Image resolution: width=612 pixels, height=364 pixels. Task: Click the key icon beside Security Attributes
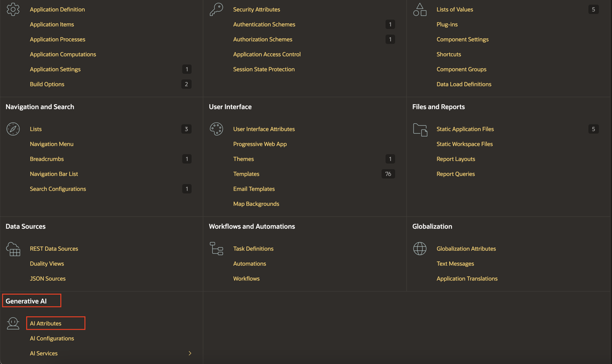pyautogui.click(x=216, y=10)
